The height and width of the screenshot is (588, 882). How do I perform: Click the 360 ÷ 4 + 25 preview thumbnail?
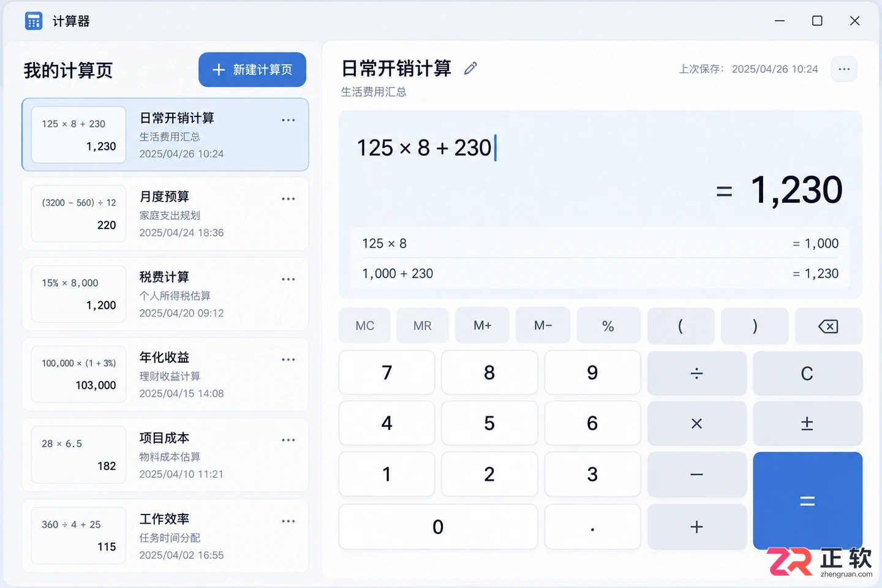(78, 536)
